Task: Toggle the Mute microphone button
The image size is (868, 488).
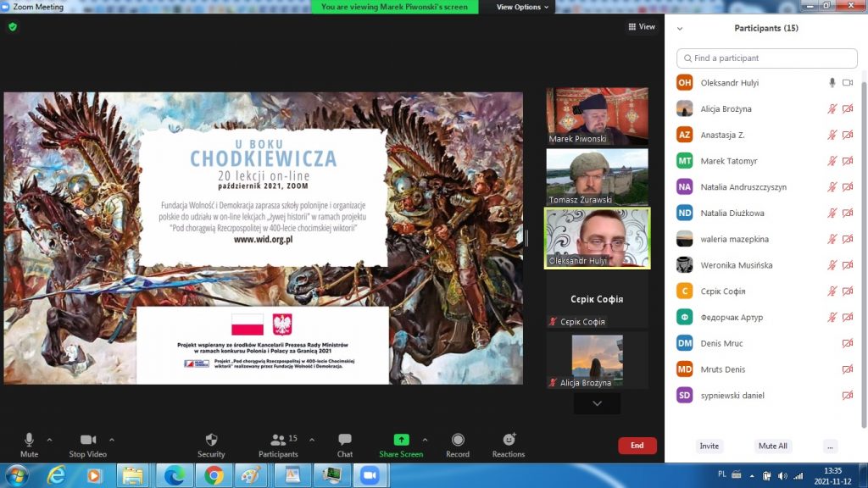Action: [x=29, y=440]
